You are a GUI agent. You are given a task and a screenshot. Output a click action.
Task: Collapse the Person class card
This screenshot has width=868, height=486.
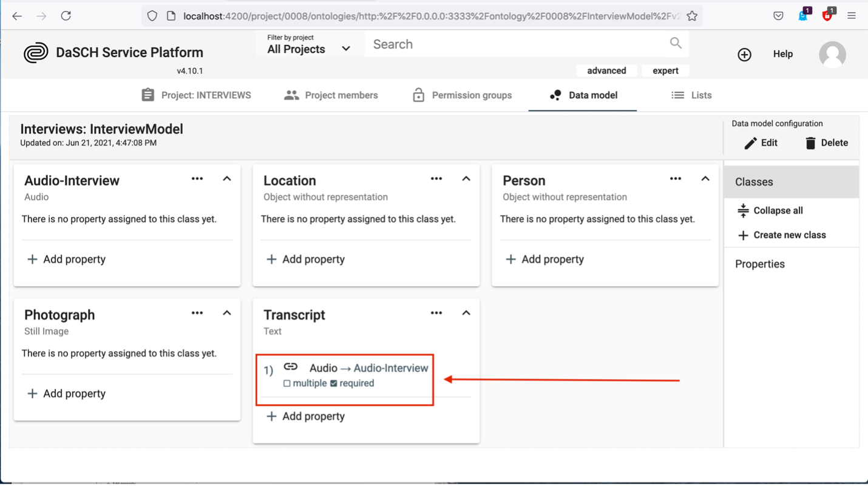(705, 179)
